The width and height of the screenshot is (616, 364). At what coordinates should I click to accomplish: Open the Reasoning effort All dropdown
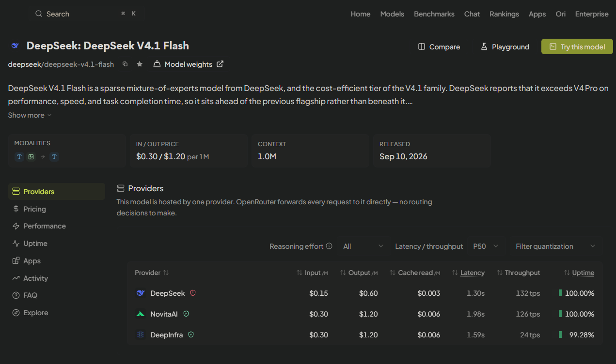tap(363, 246)
